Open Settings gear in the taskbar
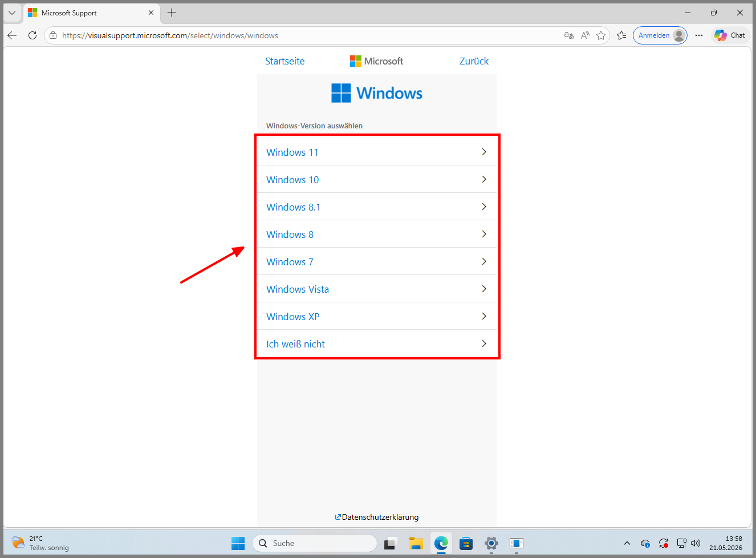 click(491, 543)
